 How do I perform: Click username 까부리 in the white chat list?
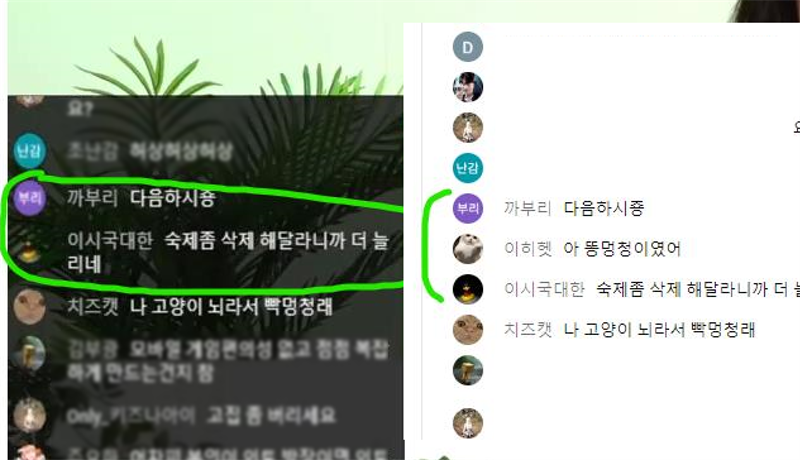coord(528,208)
